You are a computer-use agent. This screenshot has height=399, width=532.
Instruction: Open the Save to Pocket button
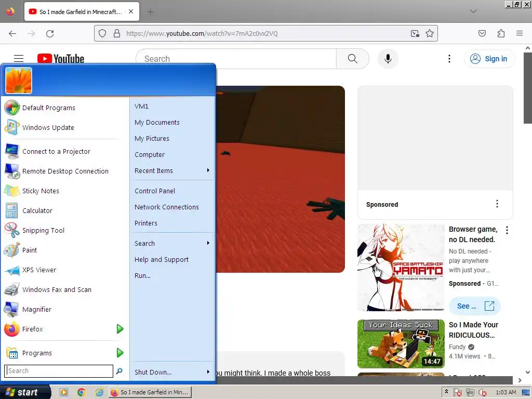tap(482, 33)
